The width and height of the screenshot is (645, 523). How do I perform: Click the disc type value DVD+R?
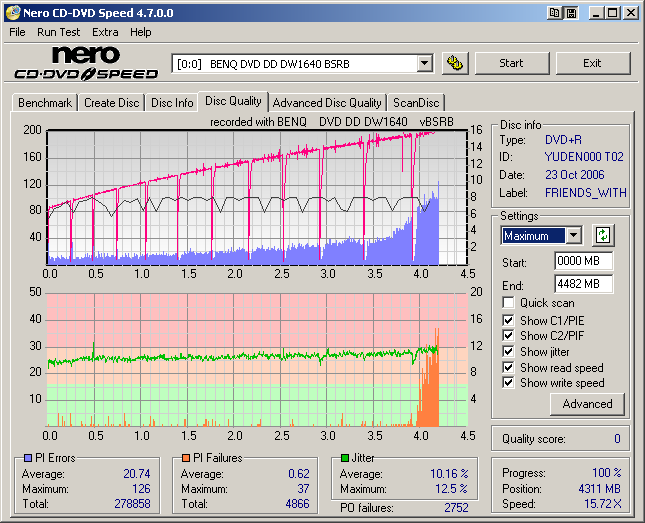[x=563, y=140]
